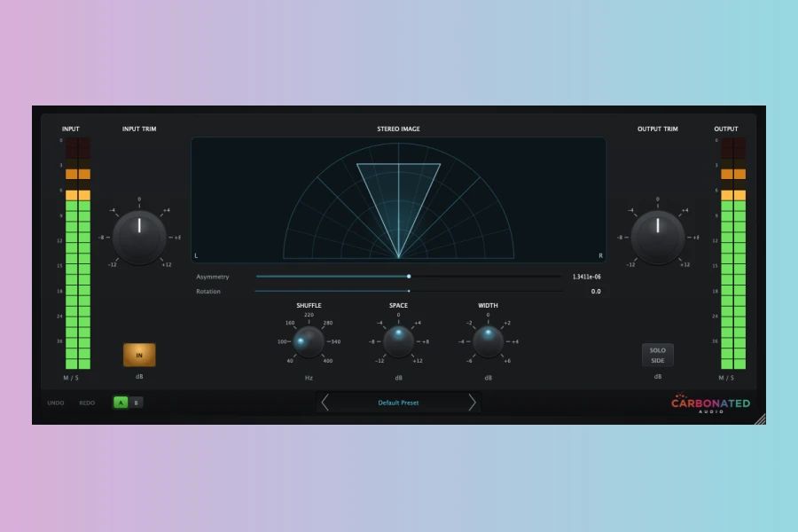Click the Space knob
Image resolution: width=798 pixels, height=532 pixels.
398,341
